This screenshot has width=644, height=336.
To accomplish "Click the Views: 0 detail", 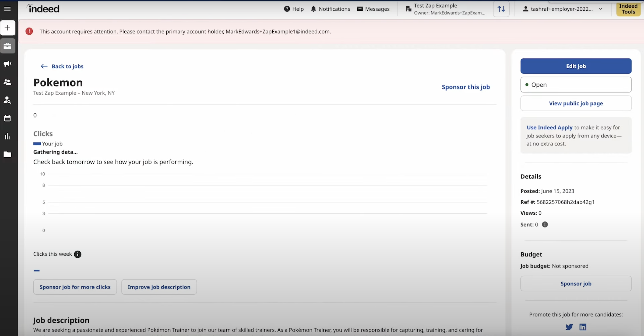I will click(x=531, y=213).
